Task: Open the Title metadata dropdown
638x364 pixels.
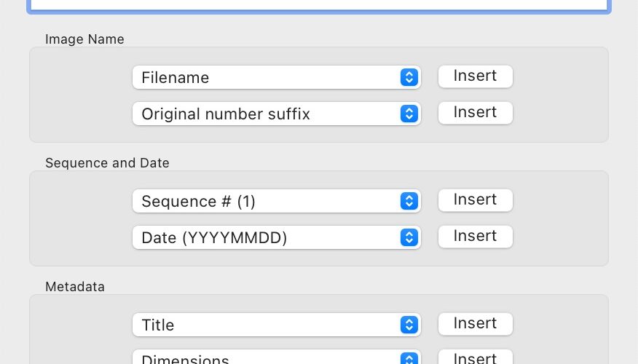Action: pos(276,325)
